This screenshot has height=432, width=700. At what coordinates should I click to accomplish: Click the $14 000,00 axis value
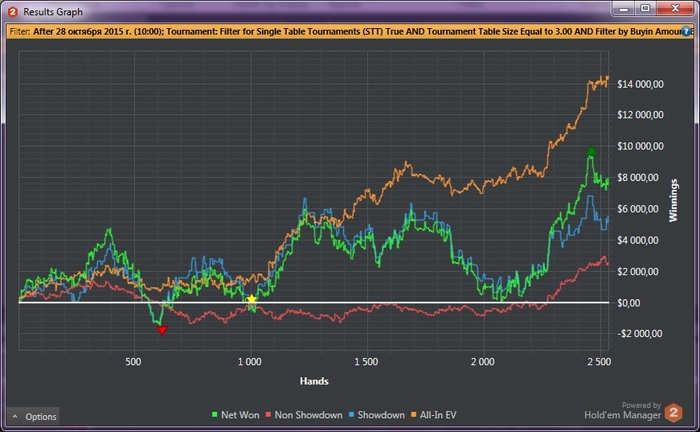click(640, 84)
